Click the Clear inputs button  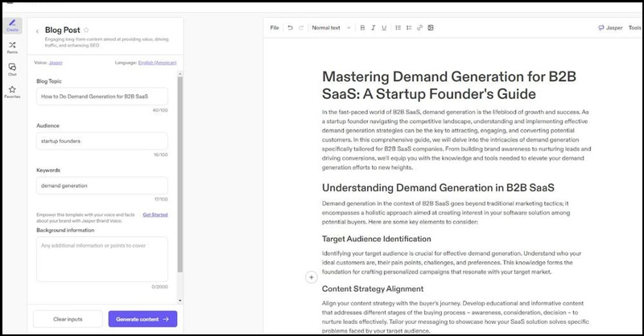[x=68, y=319]
